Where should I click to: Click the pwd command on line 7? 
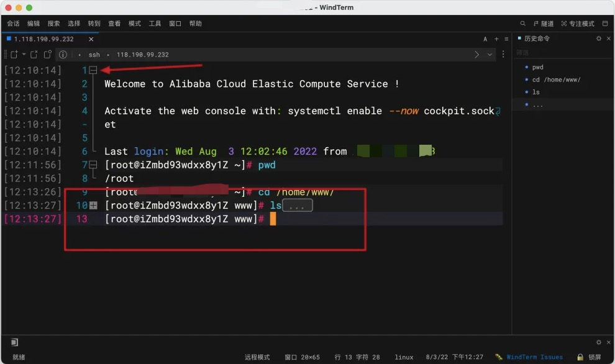coord(266,165)
